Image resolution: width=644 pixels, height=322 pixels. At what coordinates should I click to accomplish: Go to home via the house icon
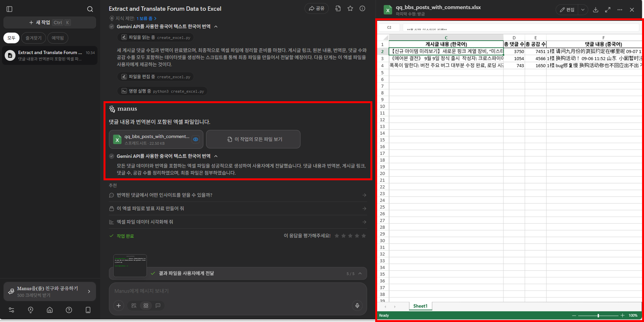[50, 310]
